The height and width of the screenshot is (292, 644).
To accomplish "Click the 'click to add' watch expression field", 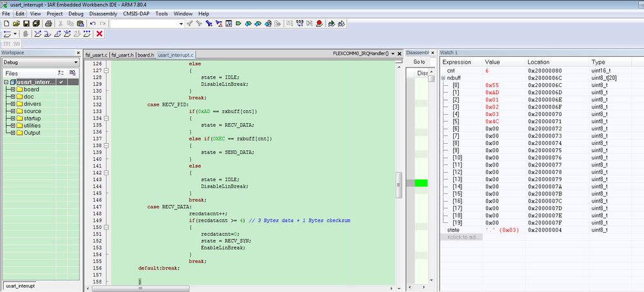I will [x=461, y=237].
